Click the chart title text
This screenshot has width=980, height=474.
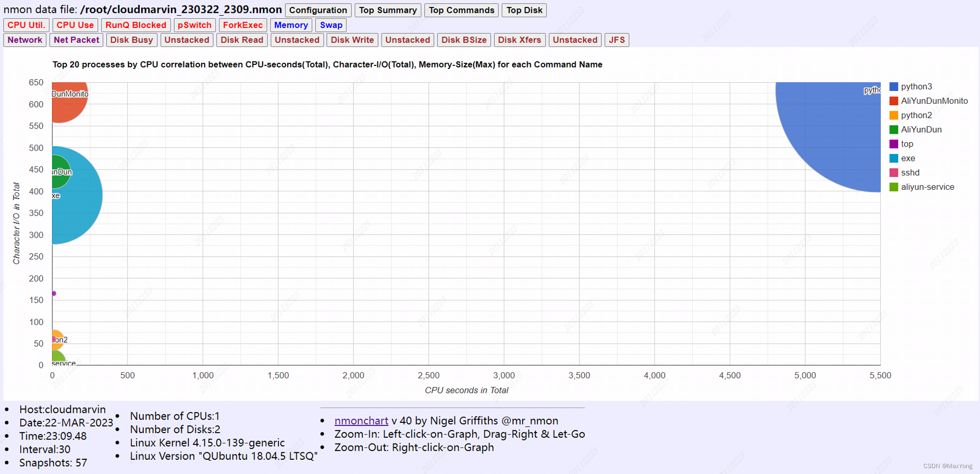327,64
